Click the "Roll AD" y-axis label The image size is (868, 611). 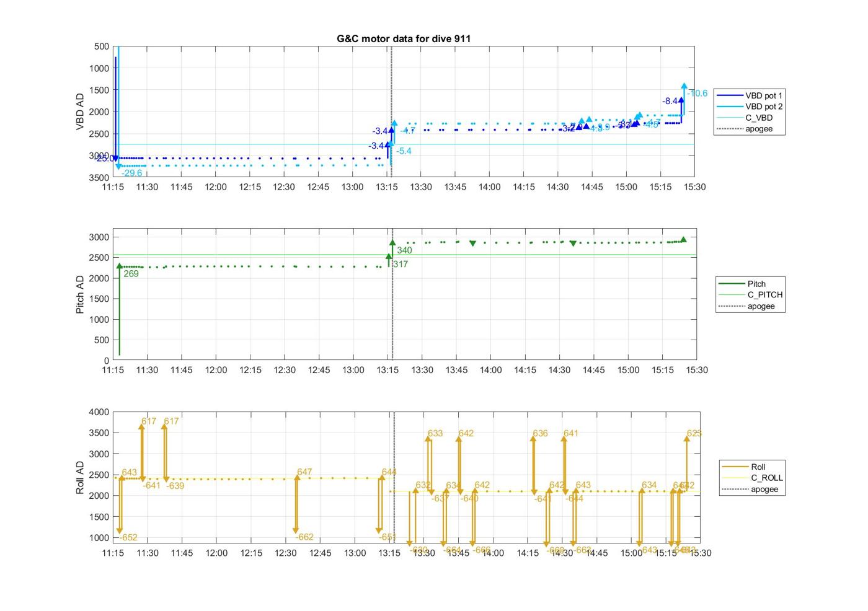80,477
